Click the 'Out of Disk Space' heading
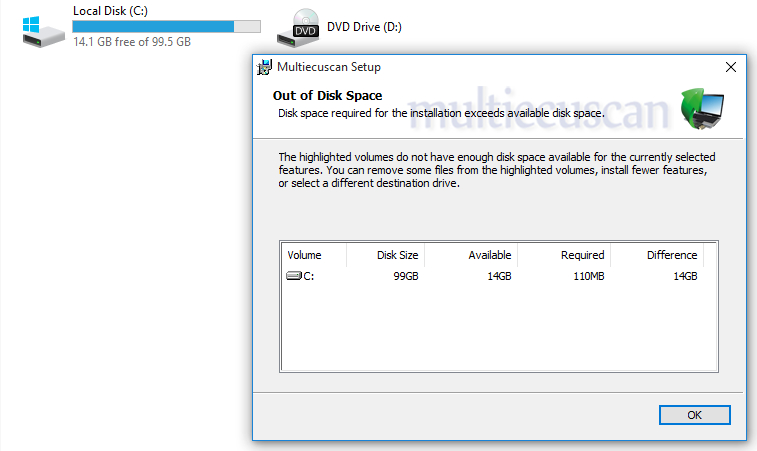The height and width of the screenshot is (451, 757). click(x=327, y=96)
